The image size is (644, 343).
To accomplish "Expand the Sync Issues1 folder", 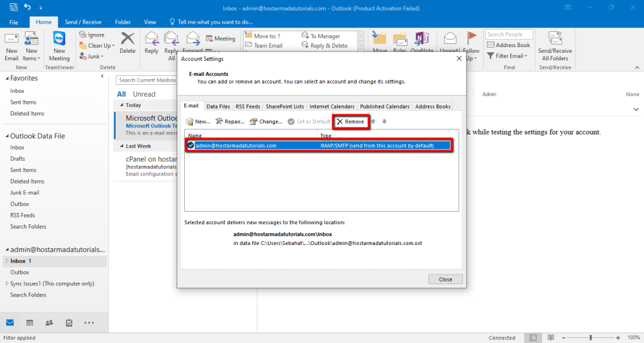I will coord(7,283).
